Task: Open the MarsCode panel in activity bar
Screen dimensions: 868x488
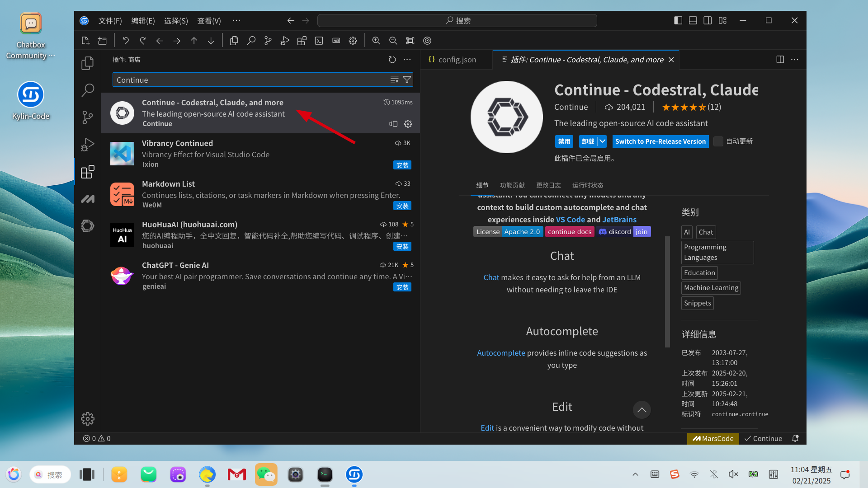Action: (x=87, y=199)
